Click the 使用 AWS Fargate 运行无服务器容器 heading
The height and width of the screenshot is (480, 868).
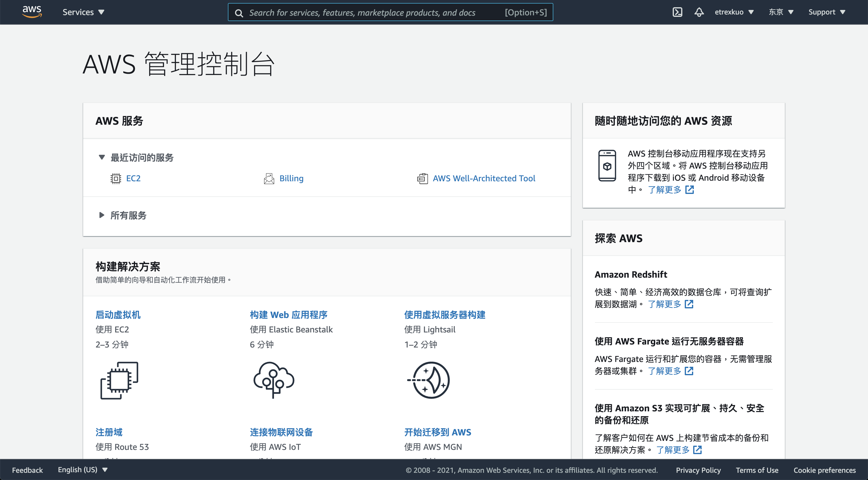[669, 341]
